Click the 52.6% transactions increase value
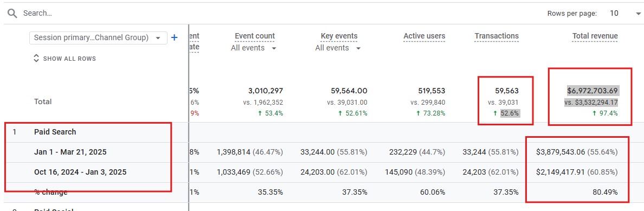 (x=510, y=113)
